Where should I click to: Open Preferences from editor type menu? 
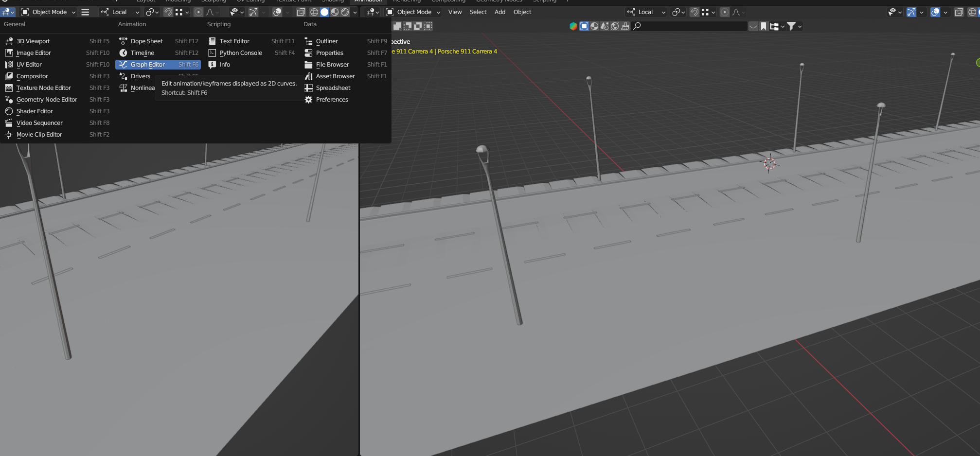(x=345, y=100)
